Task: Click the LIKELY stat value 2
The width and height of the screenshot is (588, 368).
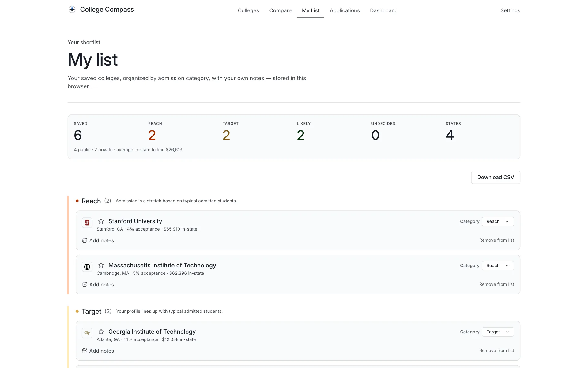Action: (301, 135)
